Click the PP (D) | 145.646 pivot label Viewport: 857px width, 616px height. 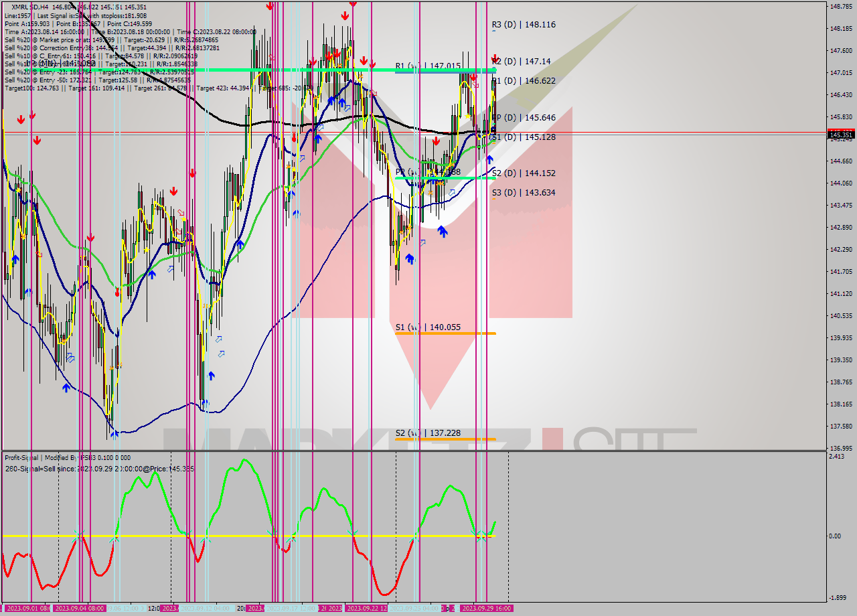point(524,117)
